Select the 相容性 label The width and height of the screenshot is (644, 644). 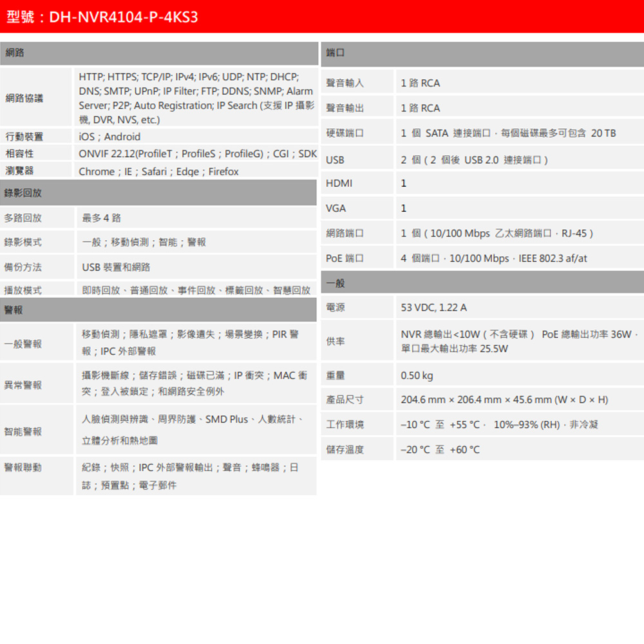coord(20,154)
